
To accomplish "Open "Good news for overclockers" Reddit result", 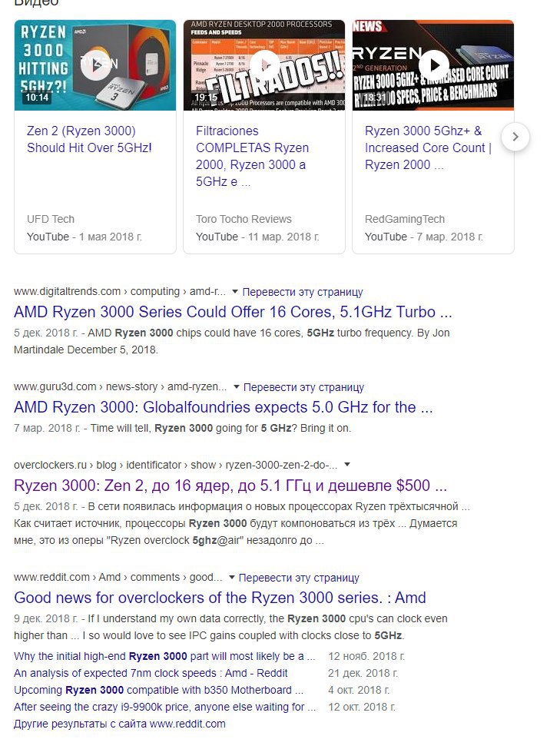I will click(x=220, y=598).
